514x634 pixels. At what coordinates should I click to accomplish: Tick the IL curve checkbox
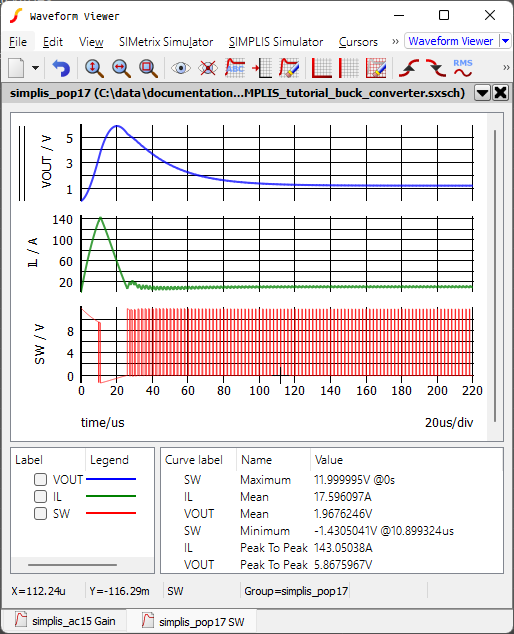point(40,497)
